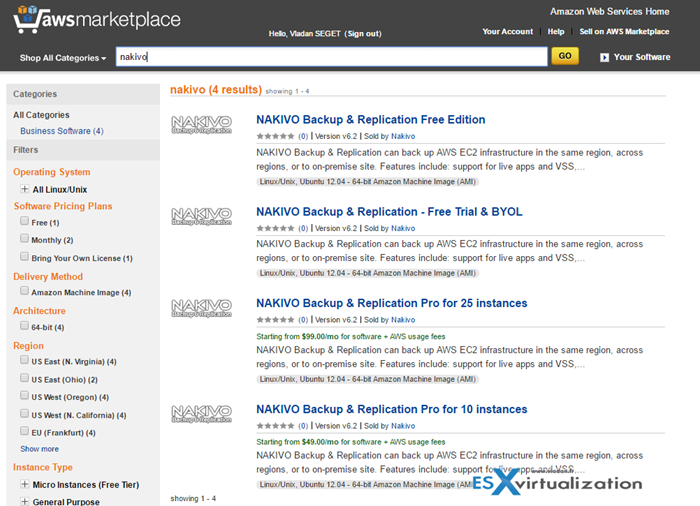Check the Free (1) pricing filter
Viewport: 700px width, 506px height.
coord(25,221)
